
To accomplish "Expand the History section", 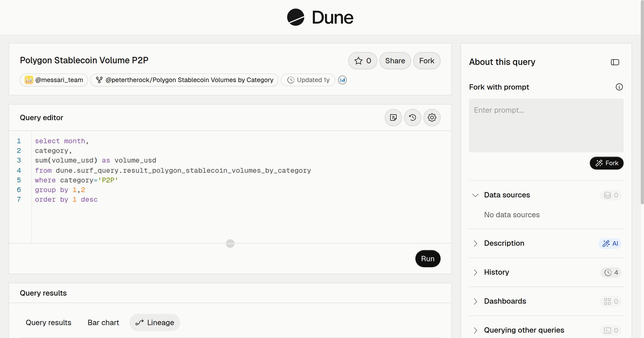I will click(x=475, y=272).
